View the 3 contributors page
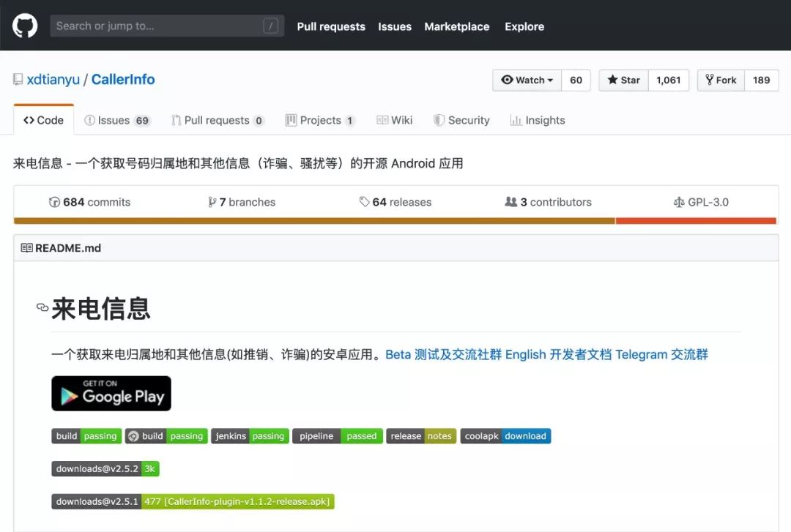The height and width of the screenshot is (532, 791). pyautogui.click(x=549, y=202)
